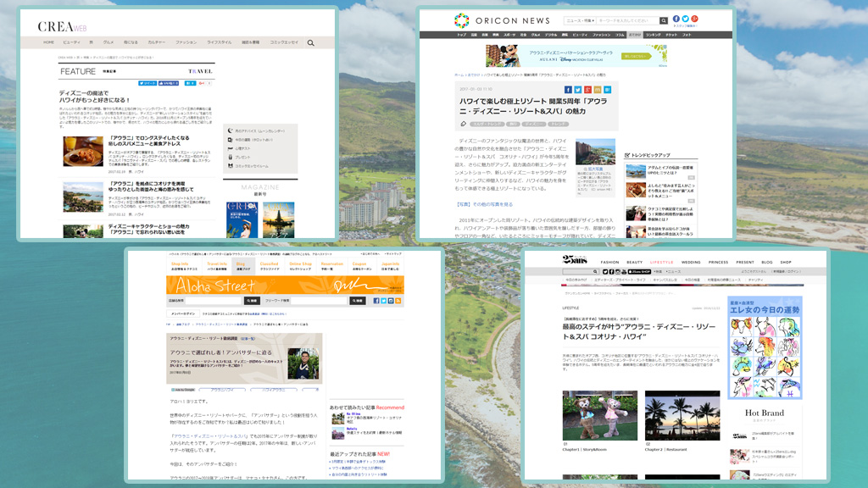Screen dimensions: 868x488
Task: Share Oricon article via Hatena B! icon
Action: click(607, 90)
